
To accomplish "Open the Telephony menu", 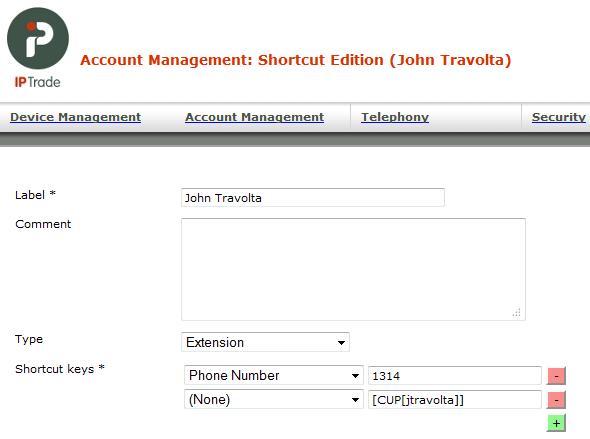I will pos(395,117).
